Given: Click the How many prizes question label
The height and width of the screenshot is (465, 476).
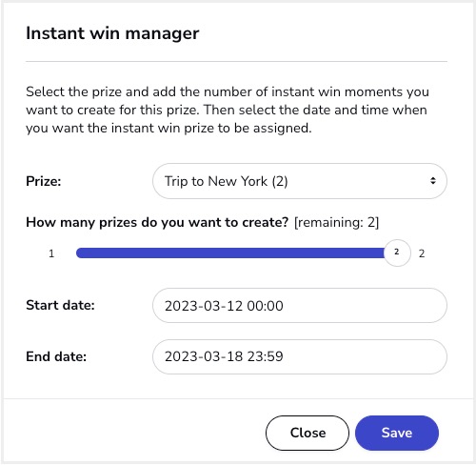Looking at the screenshot, I should click(x=157, y=222).
